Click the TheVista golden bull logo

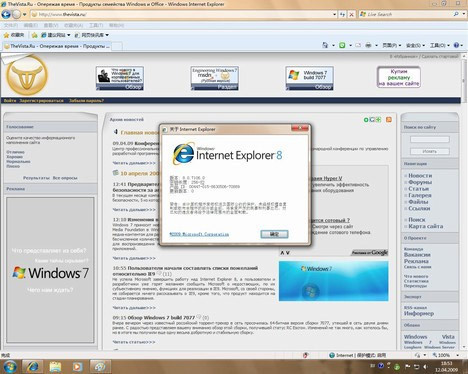(27, 76)
